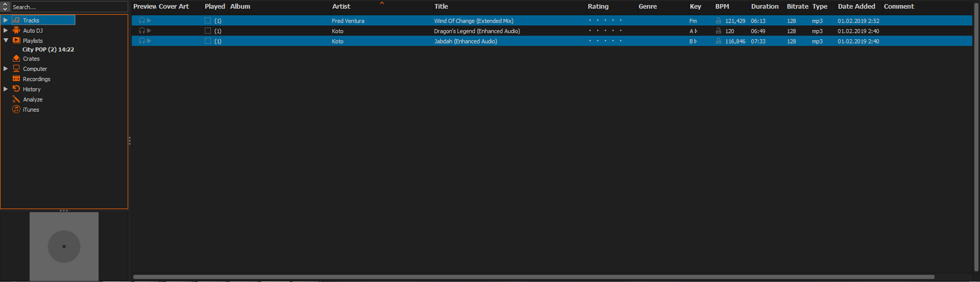Click the Crates icon in sidebar
The height and width of the screenshot is (282, 980).
16,59
